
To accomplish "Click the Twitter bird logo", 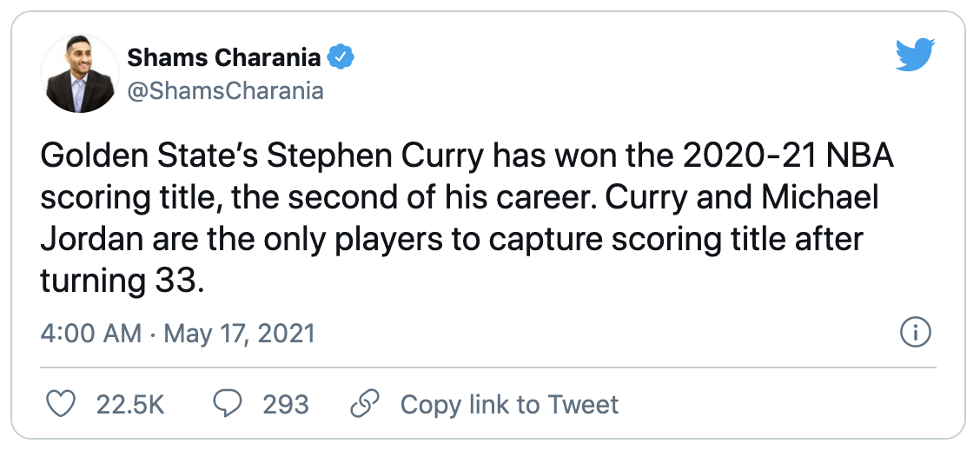I will click(914, 56).
